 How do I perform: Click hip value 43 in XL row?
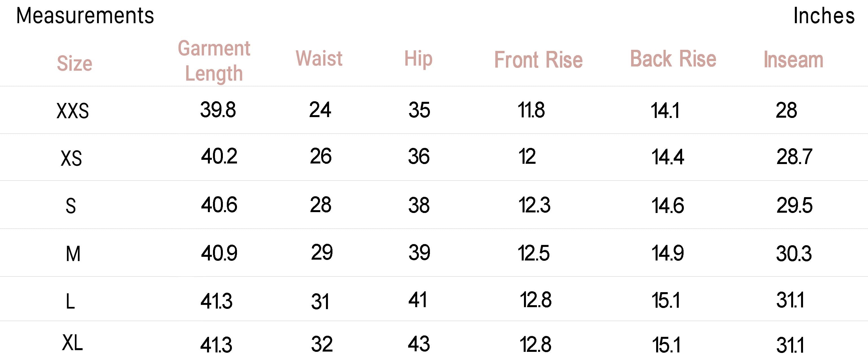coord(419,344)
